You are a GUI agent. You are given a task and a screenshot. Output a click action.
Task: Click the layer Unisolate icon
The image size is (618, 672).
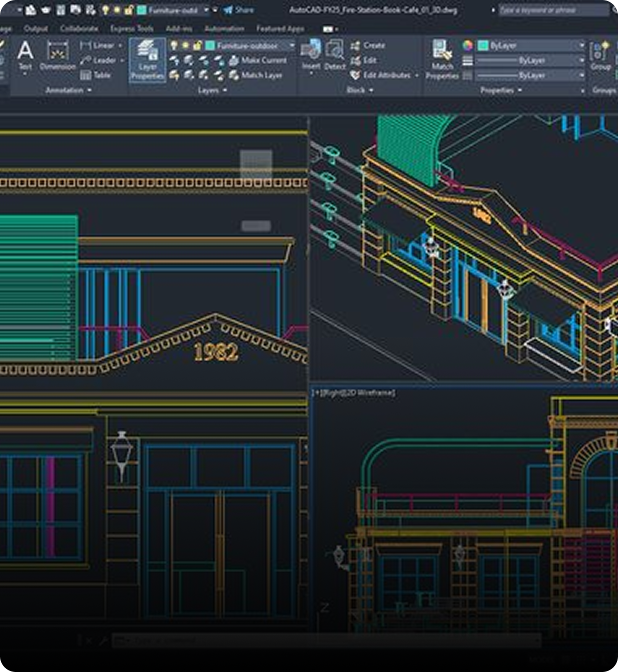tap(189, 76)
